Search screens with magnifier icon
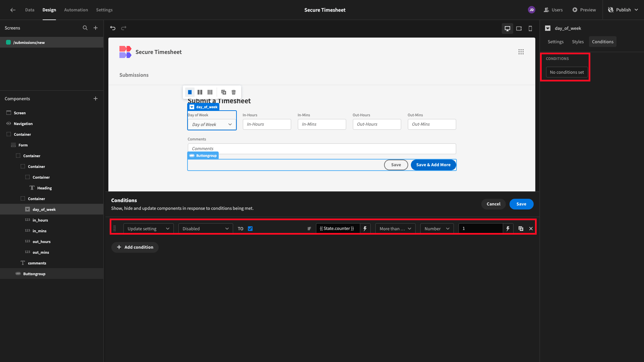Image resolution: width=644 pixels, height=362 pixels. pyautogui.click(x=85, y=28)
